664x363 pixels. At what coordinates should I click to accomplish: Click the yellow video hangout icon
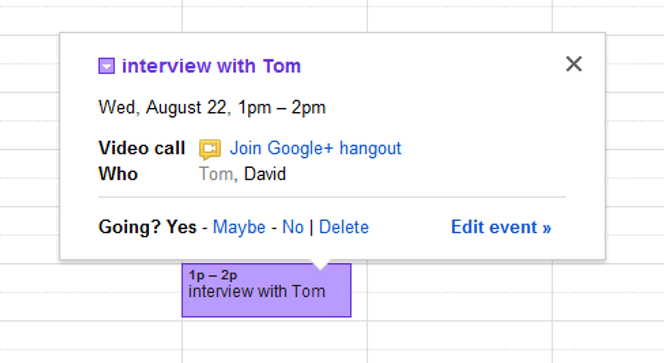click(210, 149)
